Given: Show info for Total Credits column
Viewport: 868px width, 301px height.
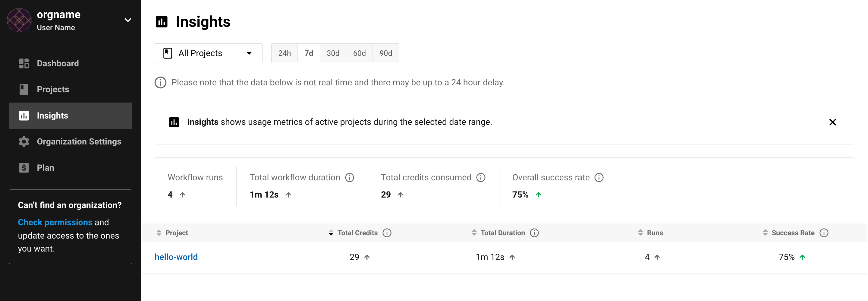Looking at the screenshot, I should coord(387,233).
